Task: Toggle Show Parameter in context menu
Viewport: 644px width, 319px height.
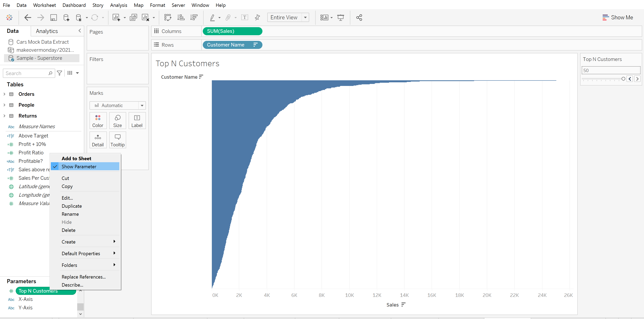Action: pyautogui.click(x=85, y=166)
